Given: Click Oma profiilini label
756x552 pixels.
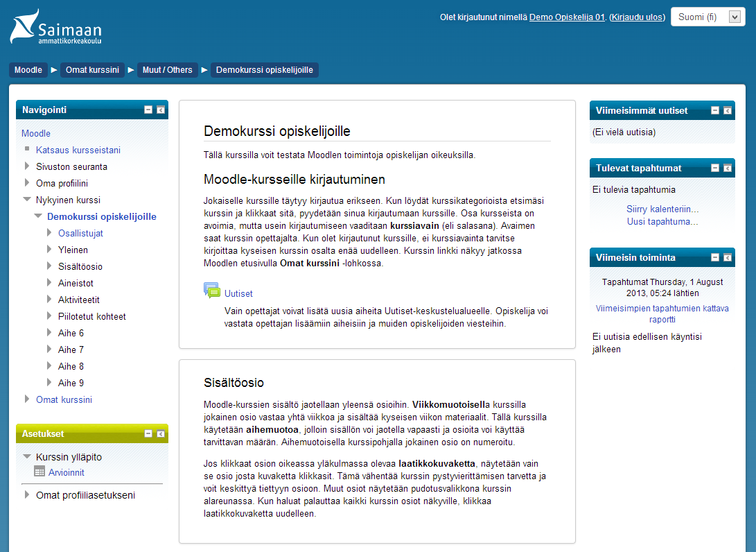Looking at the screenshot, I should (62, 183).
